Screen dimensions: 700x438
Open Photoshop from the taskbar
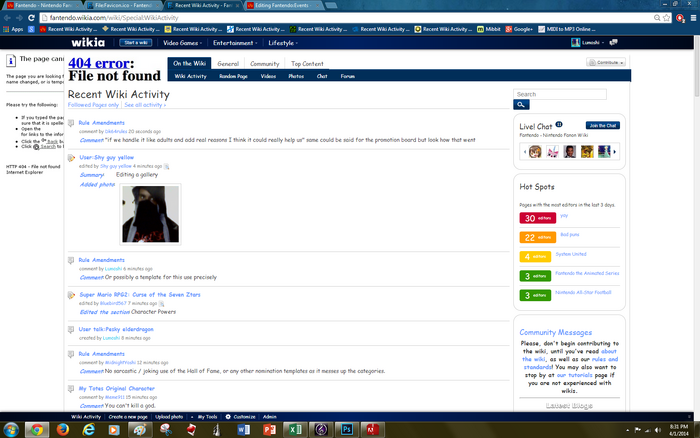pyautogui.click(x=347, y=430)
